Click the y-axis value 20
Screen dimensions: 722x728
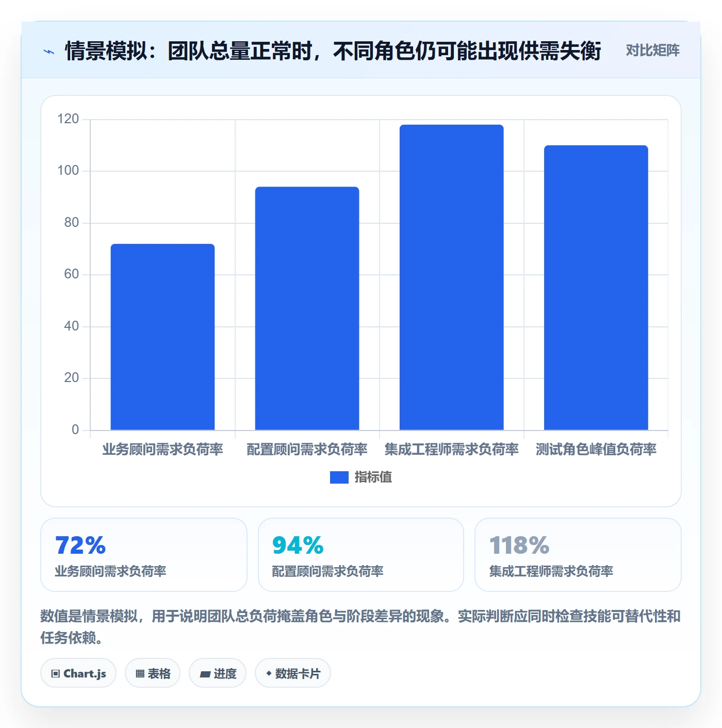pos(71,378)
